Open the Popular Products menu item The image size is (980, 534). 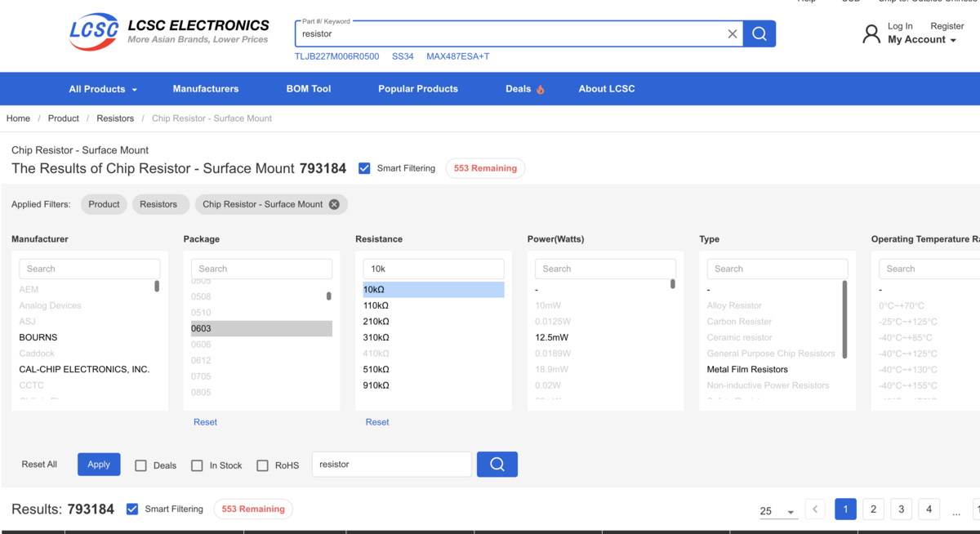418,89
